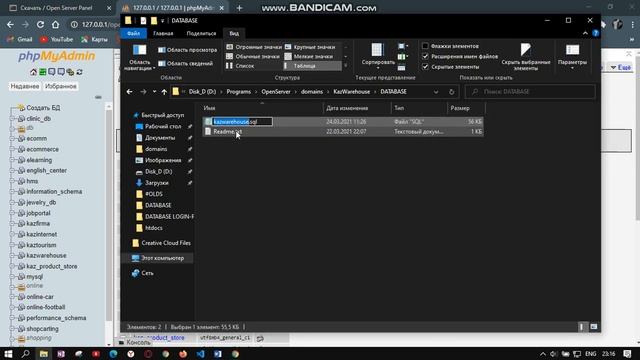The height and width of the screenshot is (360, 640).
Task: Toggle Details pane (Область сведений)
Action: (x=186, y=63)
